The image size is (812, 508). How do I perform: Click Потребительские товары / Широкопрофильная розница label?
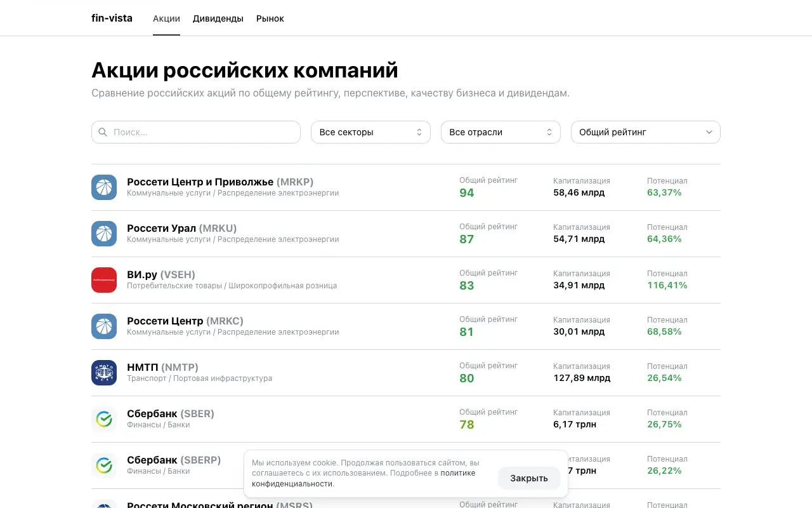click(232, 286)
